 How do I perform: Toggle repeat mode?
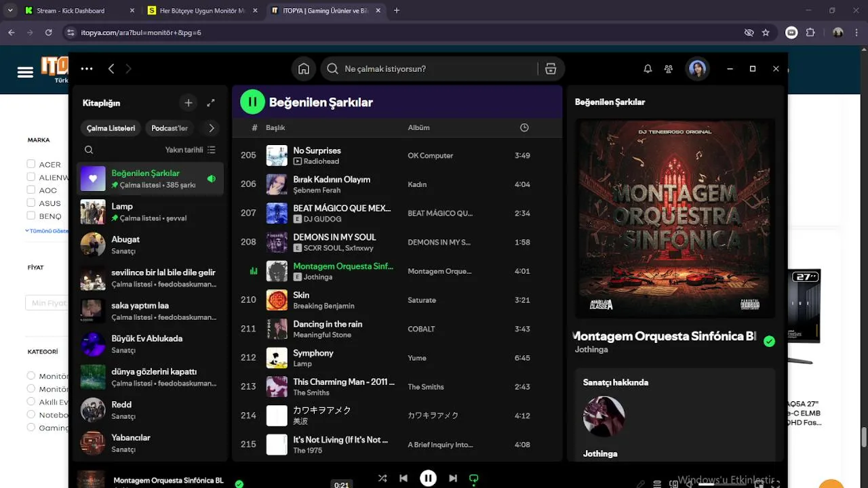pos(474,479)
